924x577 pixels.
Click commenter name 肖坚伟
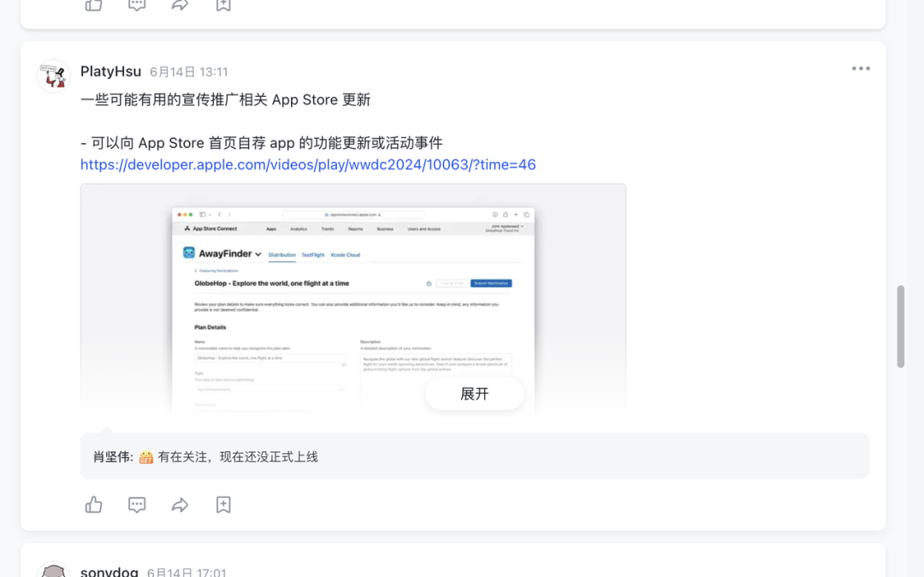(110, 457)
